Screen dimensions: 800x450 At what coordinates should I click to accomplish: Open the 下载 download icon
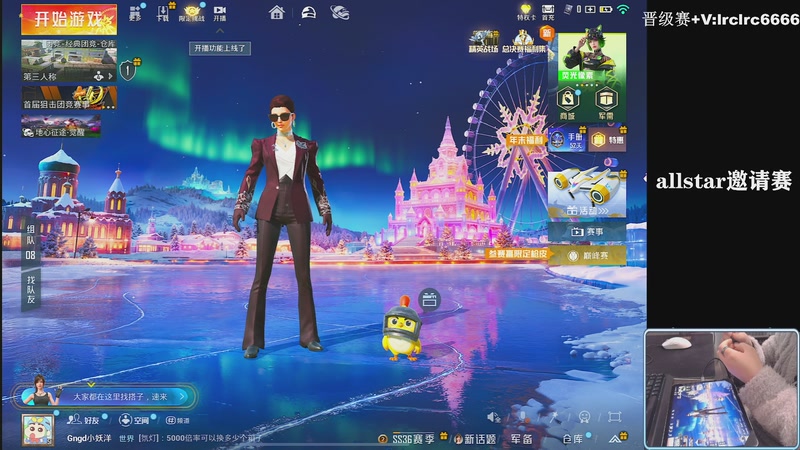163,13
